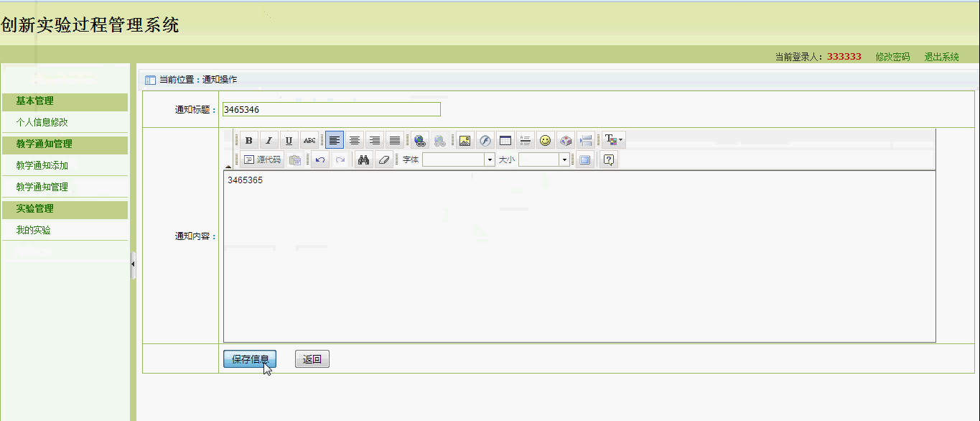Open the 字体 font dropdown

(x=459, y=159)
